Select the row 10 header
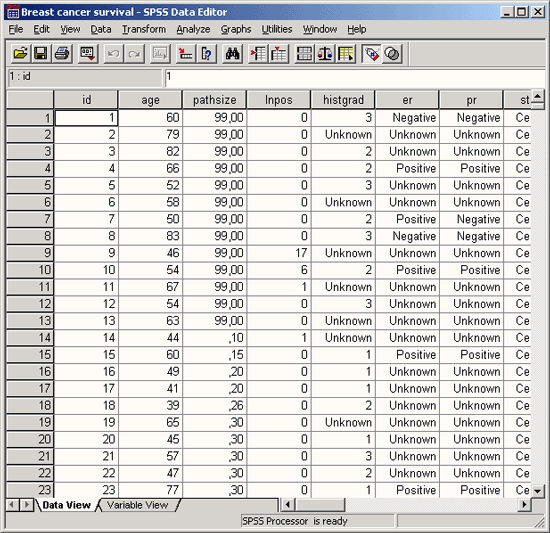 pyautogui.click(x=30, y=270)
